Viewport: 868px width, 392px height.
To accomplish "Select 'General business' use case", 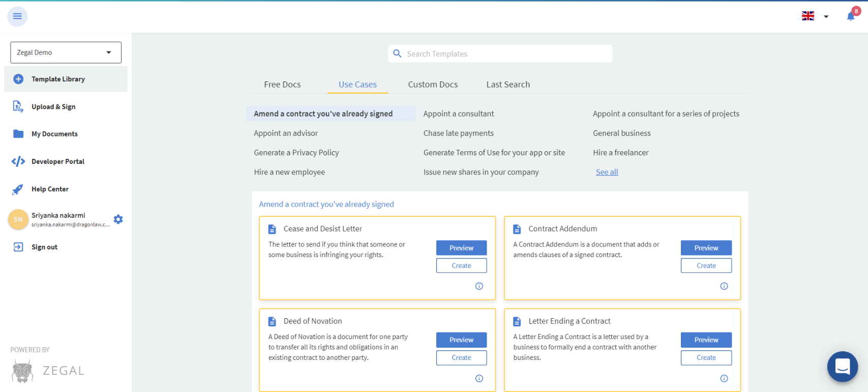I will coord(621,133).
